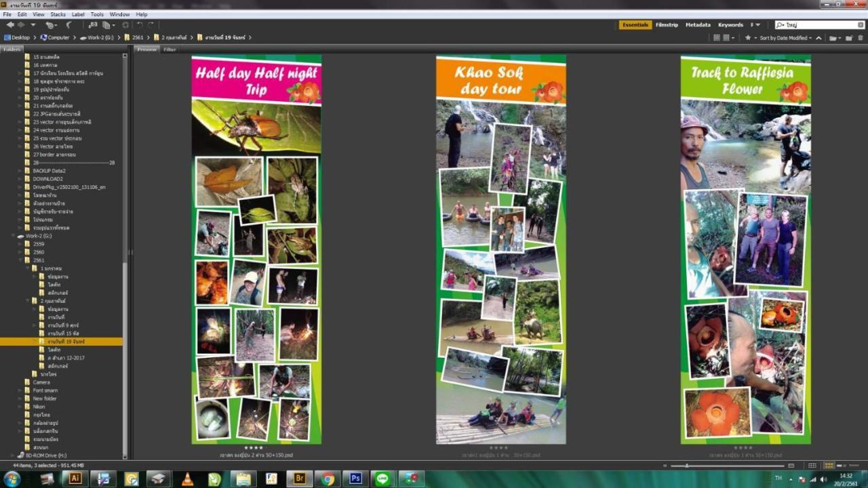Switch to Filmstrip workspace
Image resolution: width=868 pixels, height=488 pixels.
667,25
